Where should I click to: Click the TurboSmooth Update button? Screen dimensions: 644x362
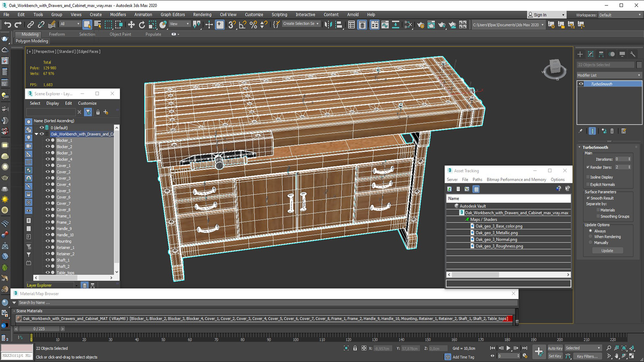(607, 251)
